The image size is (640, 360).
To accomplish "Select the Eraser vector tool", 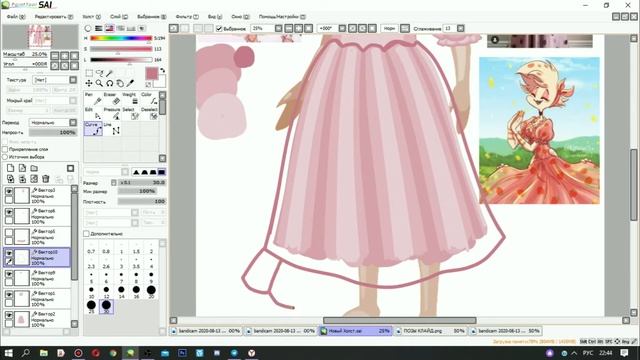I will pos(112,99).
